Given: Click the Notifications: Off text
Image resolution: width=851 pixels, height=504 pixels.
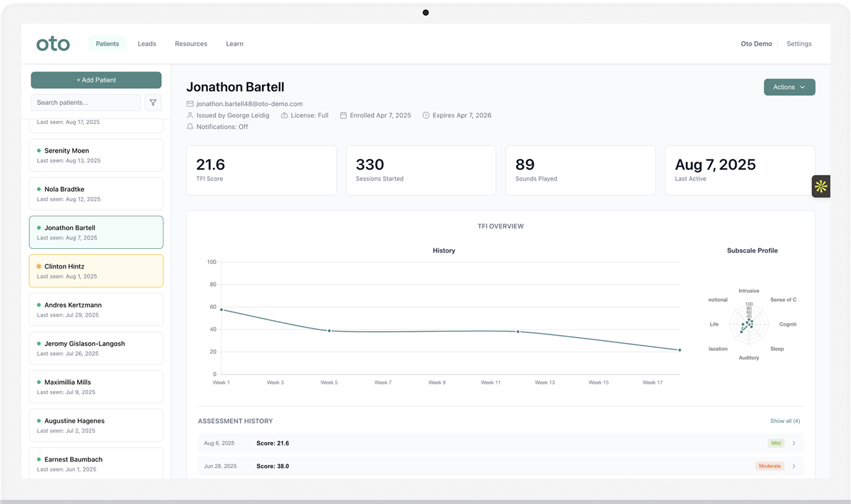Looking at the screenshot, I should tap(222, 127).
